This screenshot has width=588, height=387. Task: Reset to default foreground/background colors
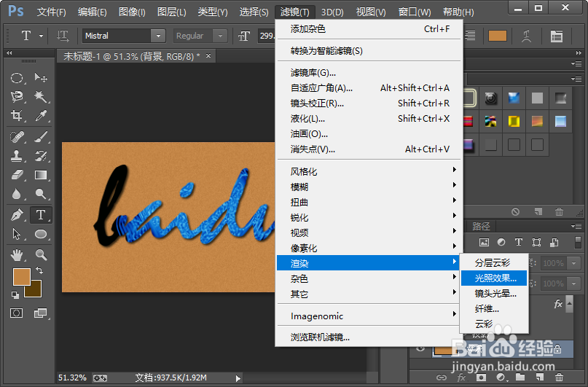click(x=15, y=295)
